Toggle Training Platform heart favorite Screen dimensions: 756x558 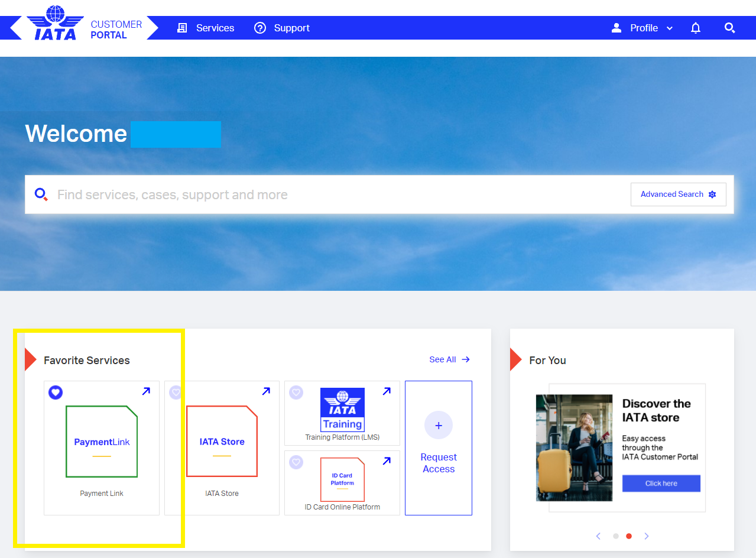tap(296, 392)
